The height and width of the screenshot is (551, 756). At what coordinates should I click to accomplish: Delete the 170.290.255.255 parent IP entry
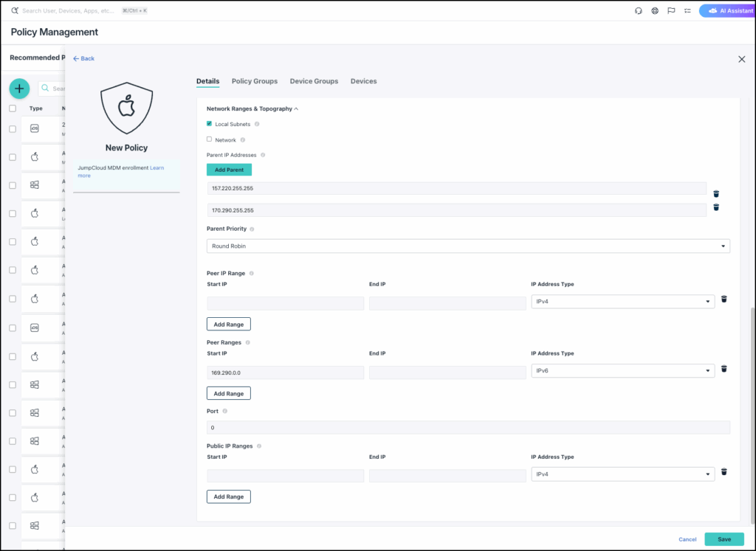(716, 207)
